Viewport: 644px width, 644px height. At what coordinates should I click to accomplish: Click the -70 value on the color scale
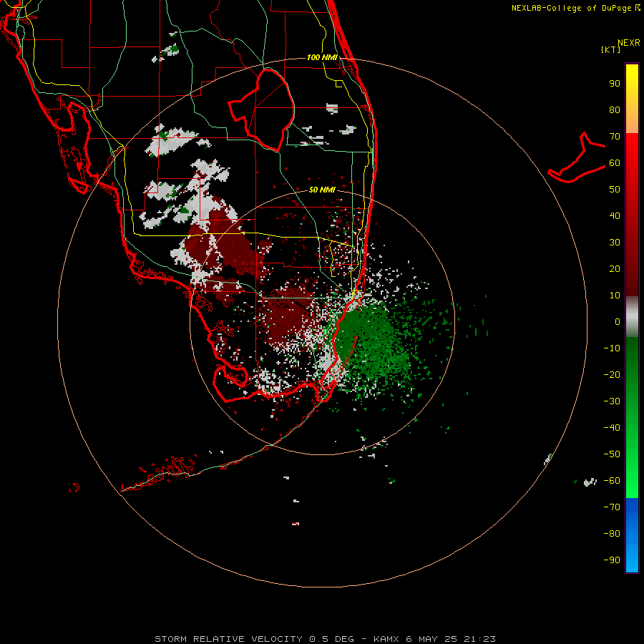coord(612,507)
